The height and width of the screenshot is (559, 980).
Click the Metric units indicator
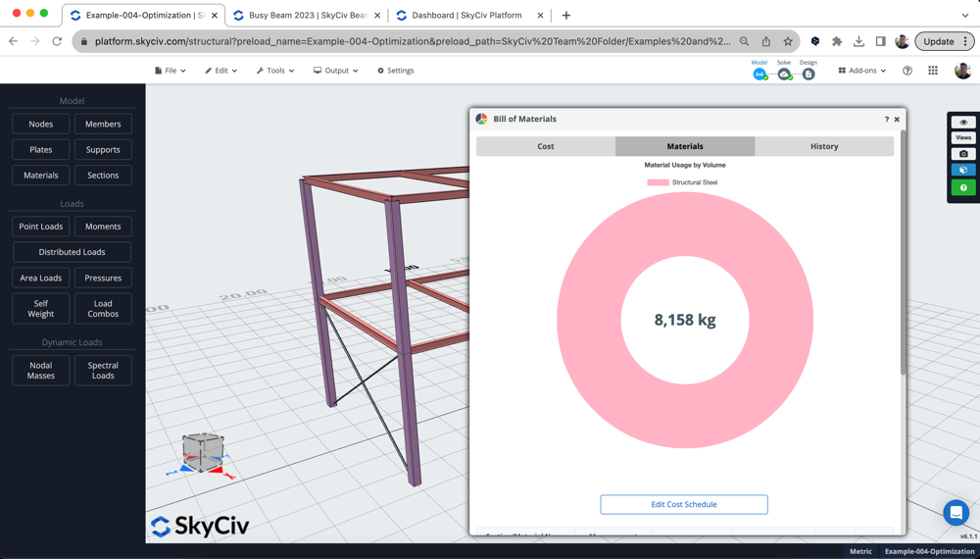click(860, 551)
